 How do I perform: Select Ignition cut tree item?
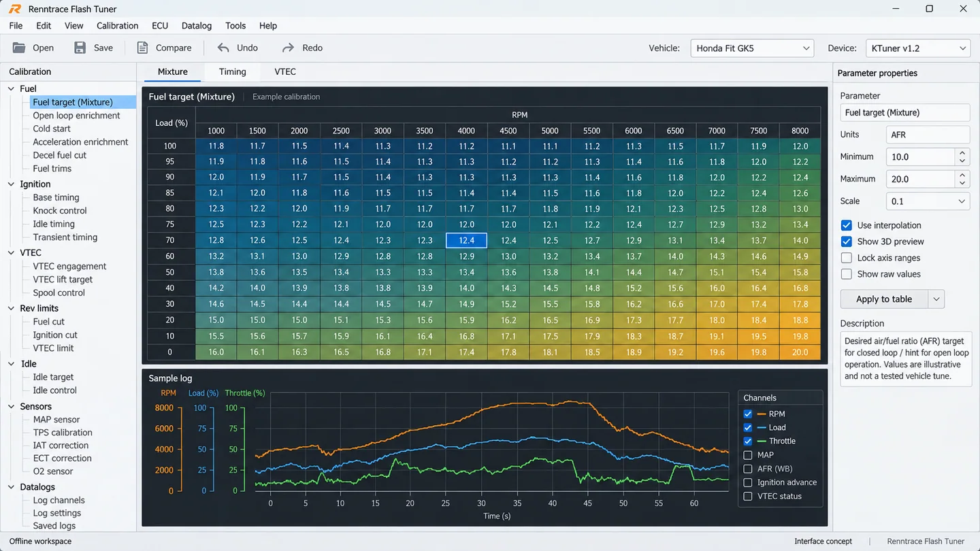point(55,335)
